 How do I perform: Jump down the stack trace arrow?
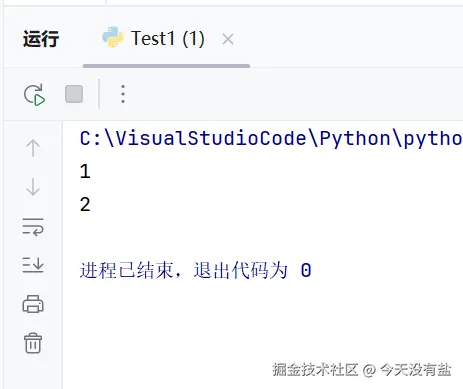(33, 187)
